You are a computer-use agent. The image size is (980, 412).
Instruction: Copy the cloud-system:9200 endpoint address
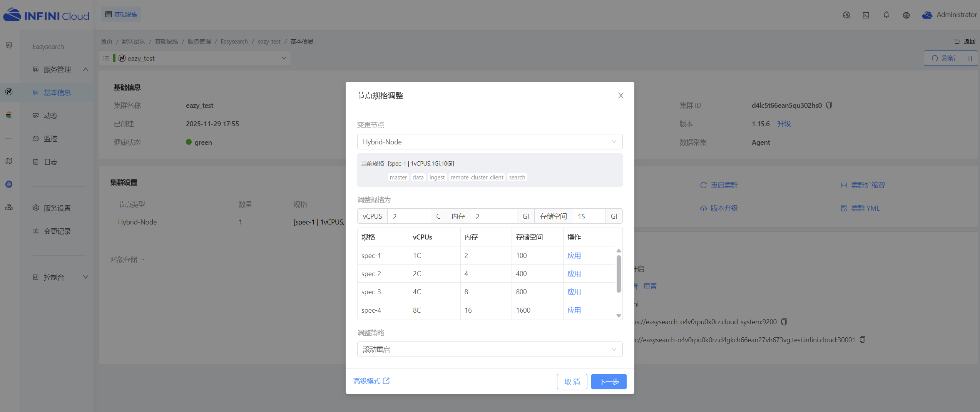point(784,322)
